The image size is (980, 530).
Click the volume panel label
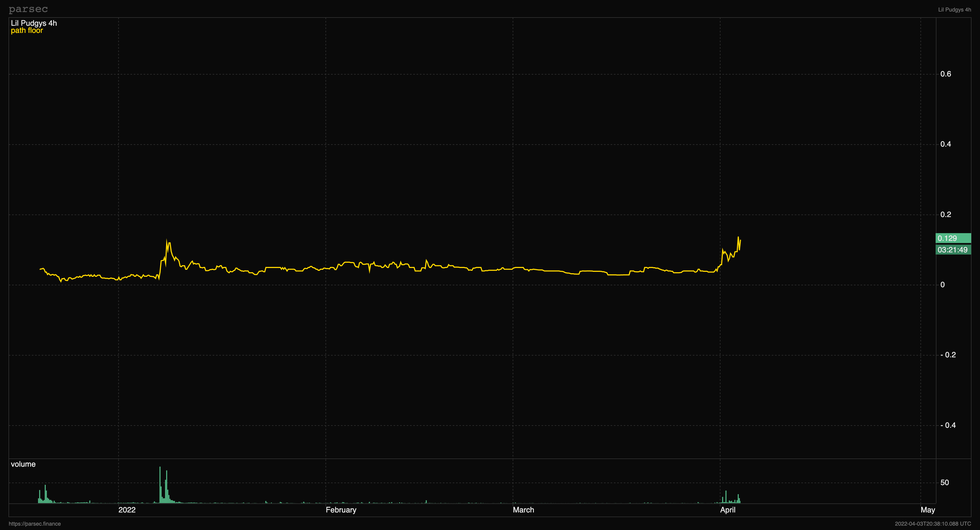click(23, 464)
